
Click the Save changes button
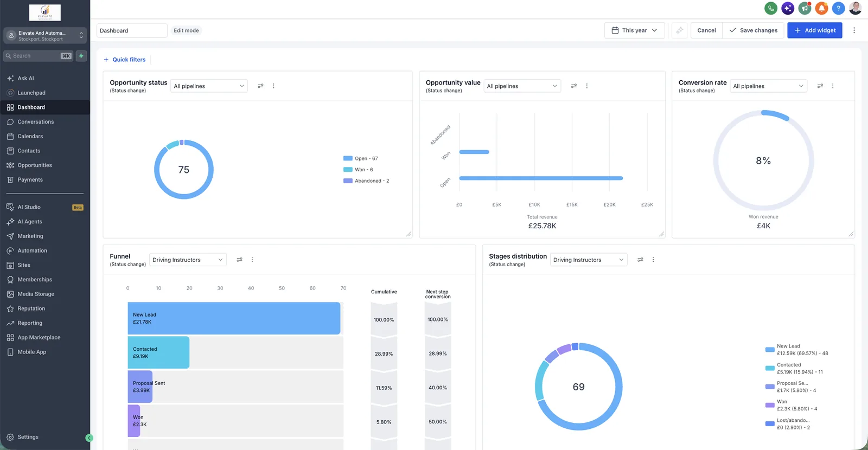tap(754, 30)
